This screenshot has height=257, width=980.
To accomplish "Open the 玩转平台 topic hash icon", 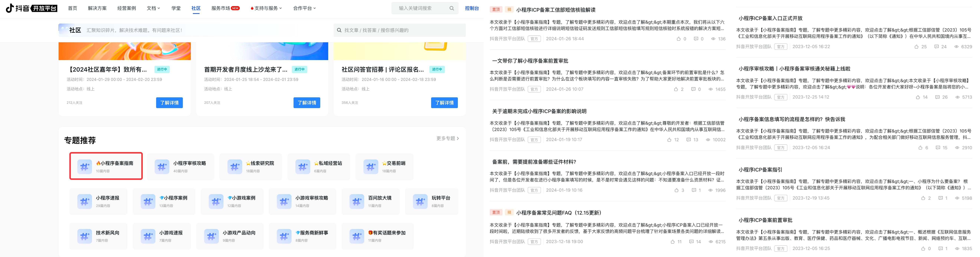I will (x=420, y=202).
